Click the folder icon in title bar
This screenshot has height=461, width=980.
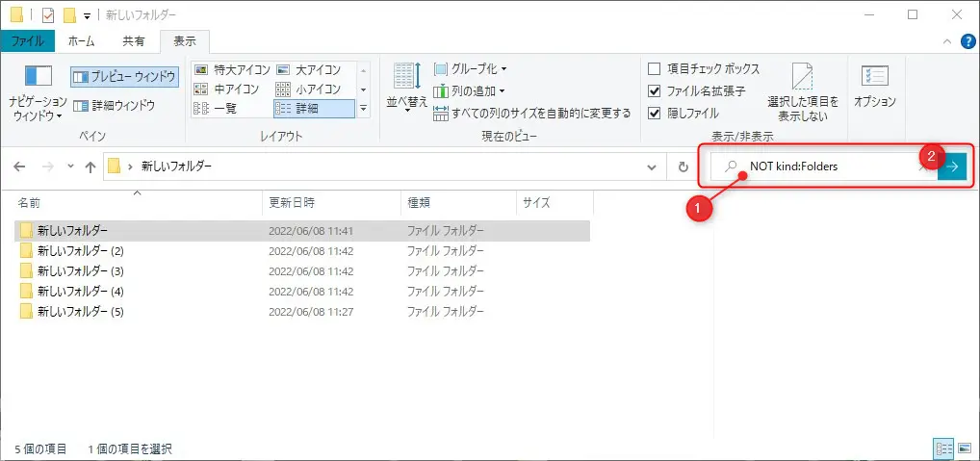[17, 15]
